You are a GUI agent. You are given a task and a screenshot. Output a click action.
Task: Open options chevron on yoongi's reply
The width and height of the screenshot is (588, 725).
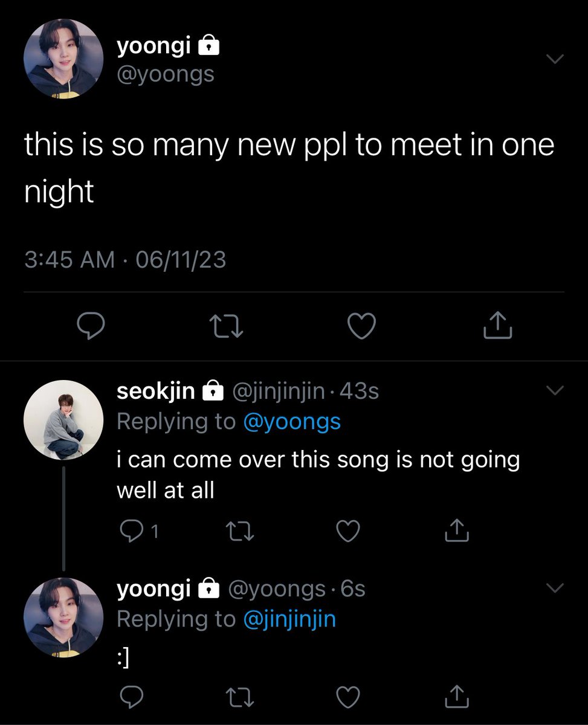(x=555, y=588)
